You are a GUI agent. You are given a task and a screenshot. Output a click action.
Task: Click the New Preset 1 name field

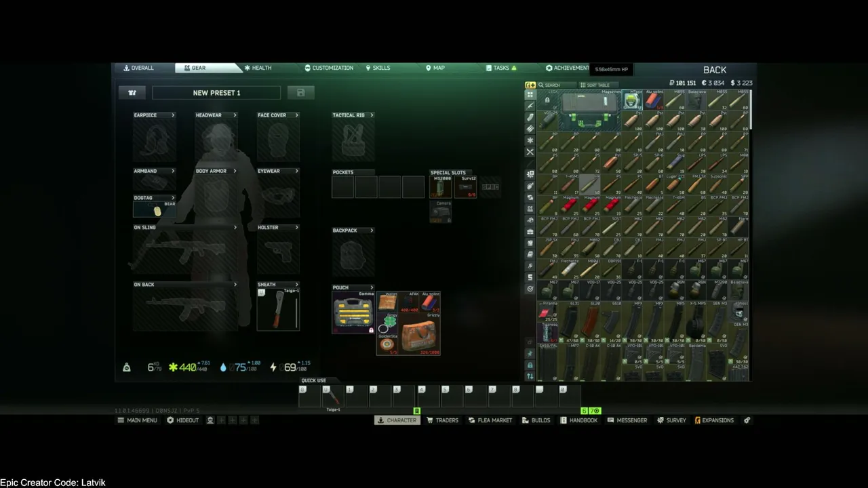216,93
